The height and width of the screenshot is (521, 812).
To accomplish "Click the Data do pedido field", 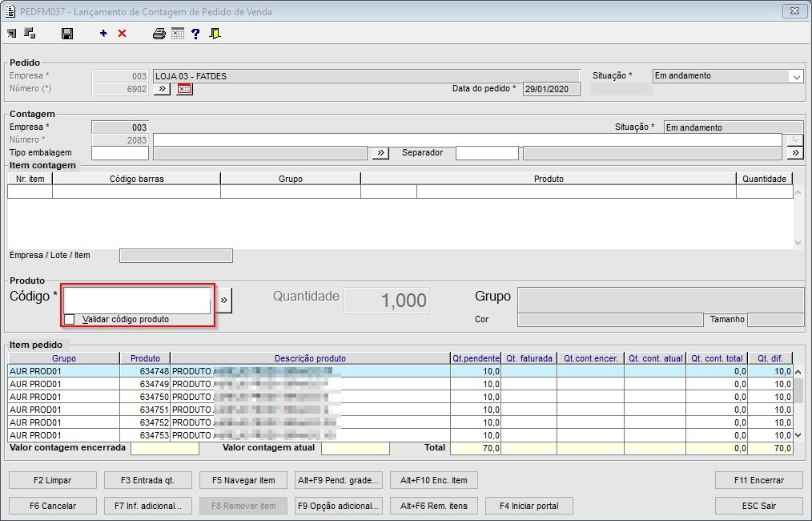I will point(552,89).
